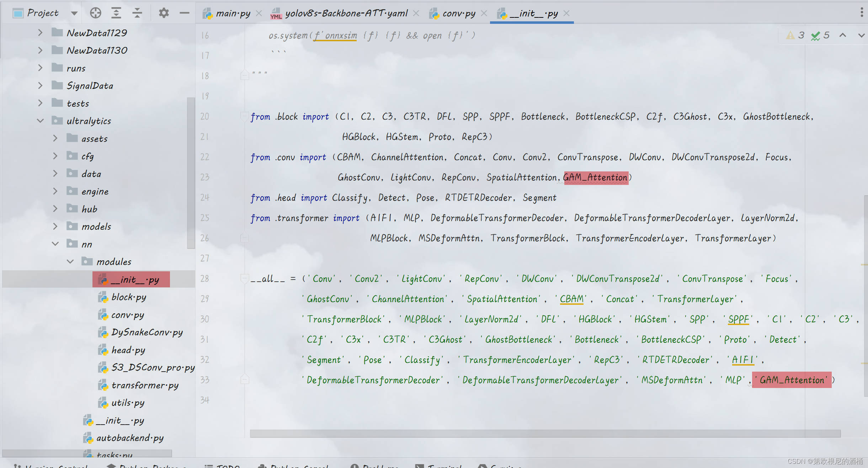Click the Python file icon of DySnakeConv.py

coord(103,332)
